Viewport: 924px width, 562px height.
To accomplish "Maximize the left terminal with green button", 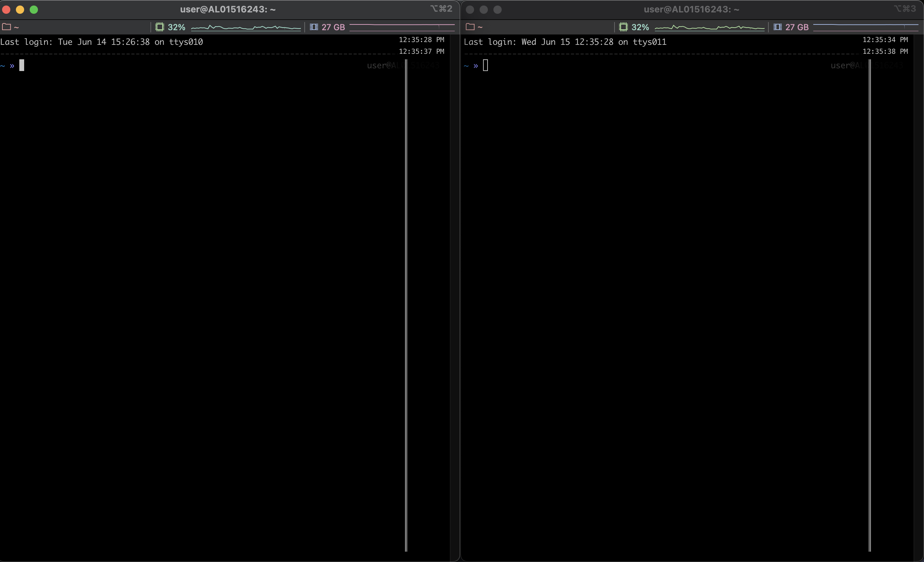I will pyautogui.click(x=34, y=10).
